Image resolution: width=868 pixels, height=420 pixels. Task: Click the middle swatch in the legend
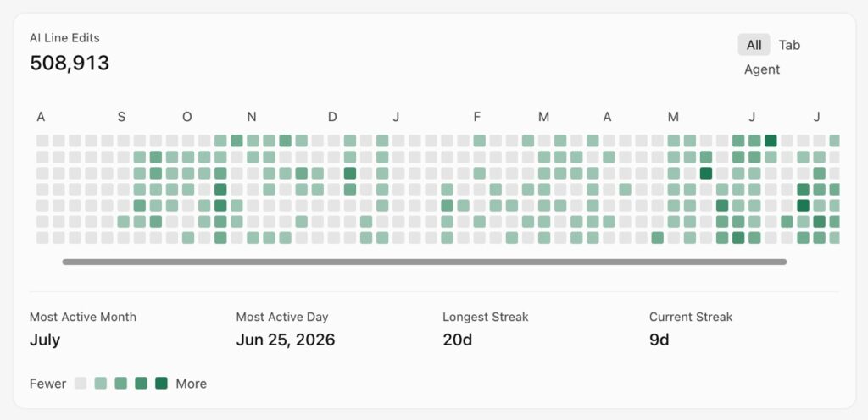click(x=120, y=383)
